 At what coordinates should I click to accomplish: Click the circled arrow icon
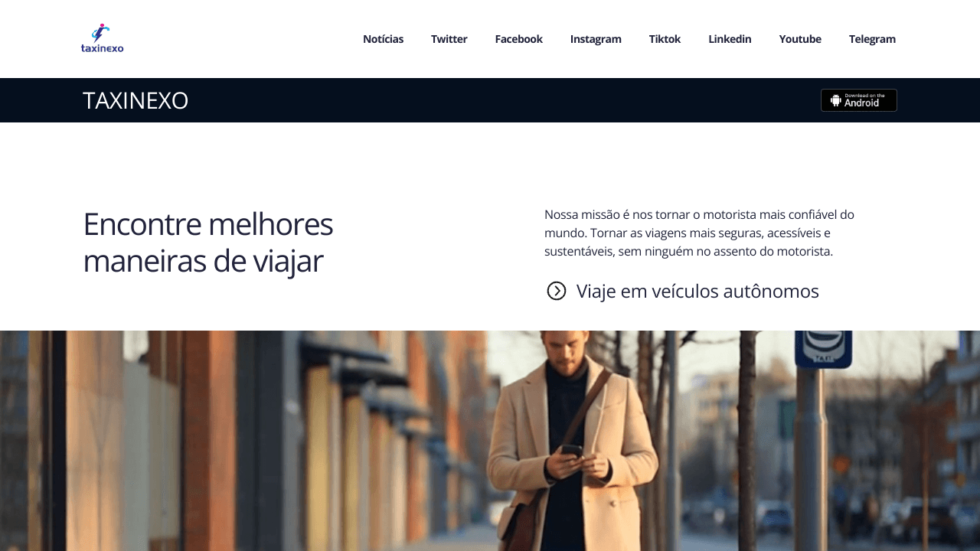(x=557, y=291)
